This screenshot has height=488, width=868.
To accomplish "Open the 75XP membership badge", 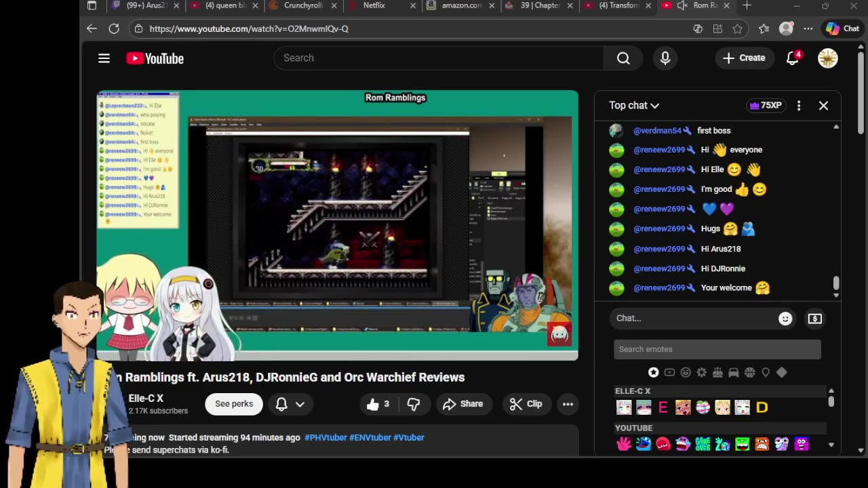I will click(x=766, y=106).
